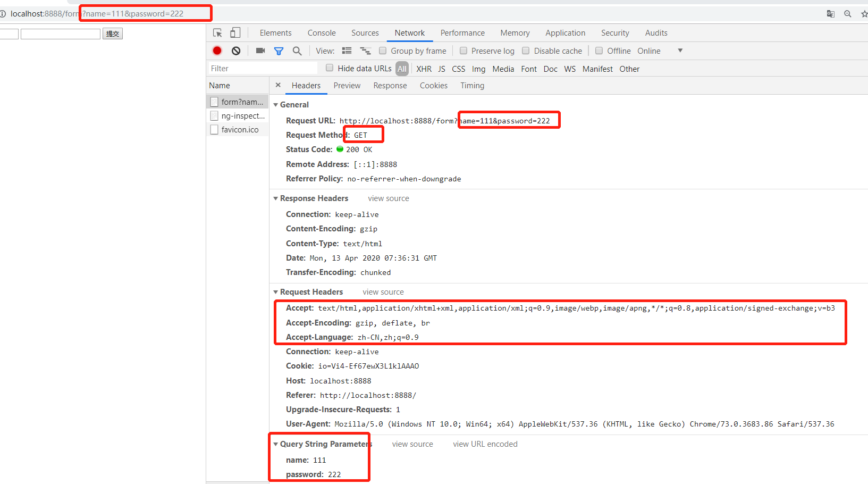Use large request rows view icon
Image resolution: width=868 pixels, height=484 pixels.
[347, 51]
